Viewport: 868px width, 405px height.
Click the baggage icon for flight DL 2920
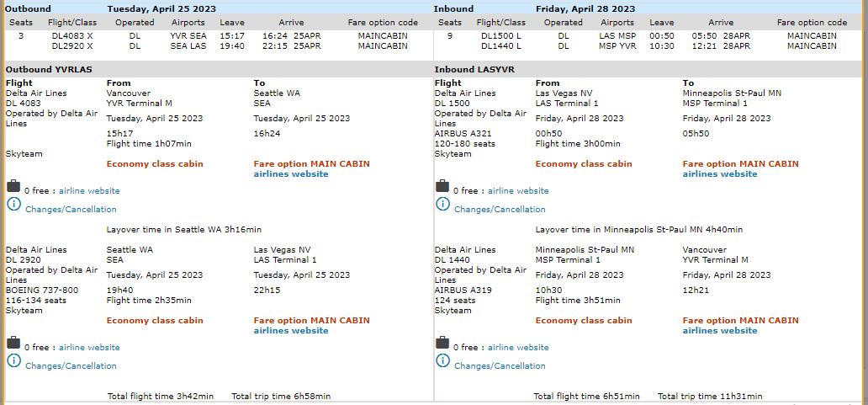tap(13, 343)
